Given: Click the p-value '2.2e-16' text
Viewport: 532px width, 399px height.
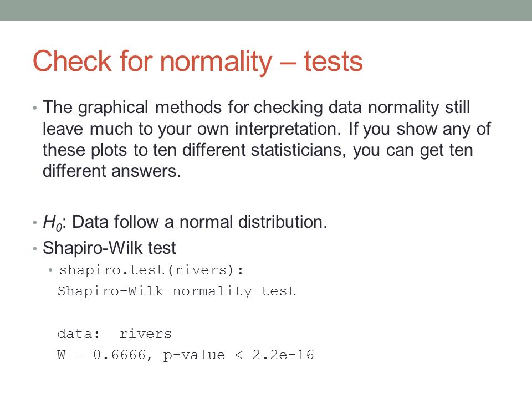Looking at the screenshot, I should click(x=283, y=355).
